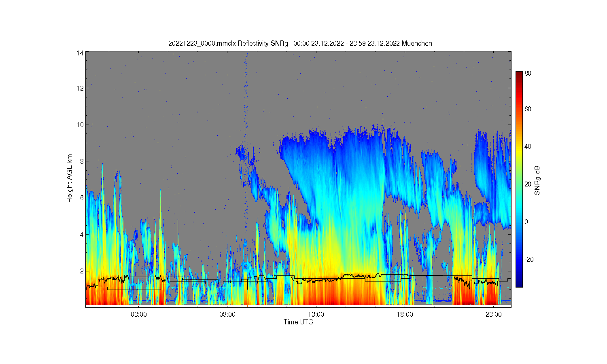Click the 12 km height tick label
The image size is (607, 364).
tap(80, 88)
